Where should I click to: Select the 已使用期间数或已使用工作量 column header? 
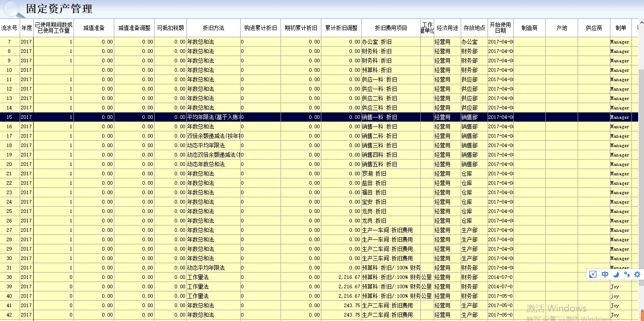(x=53, y=28)
